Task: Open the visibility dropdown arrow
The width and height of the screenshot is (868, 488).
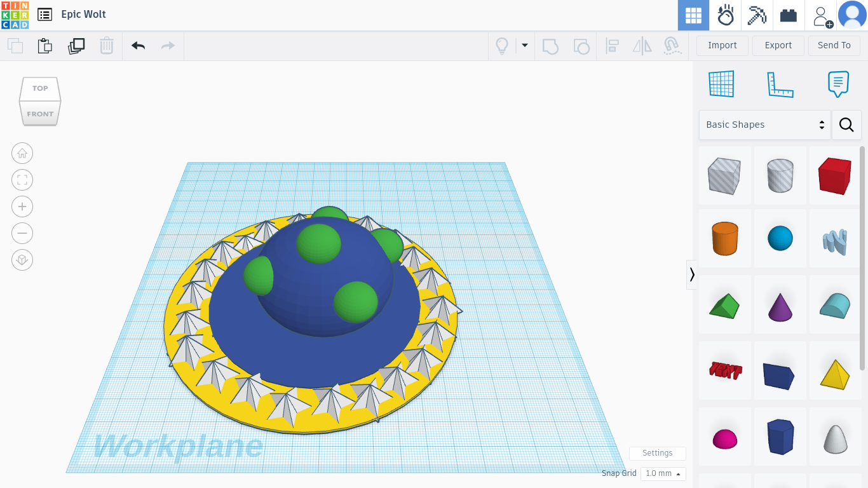Action: click(x=525, y=46)
